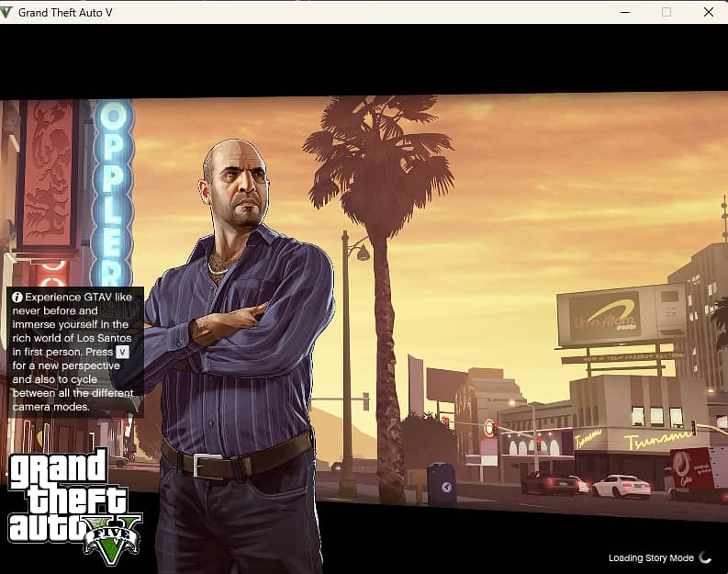Close the Grand Theft Auto V window

pyautogui.click(x=709, y=12)
